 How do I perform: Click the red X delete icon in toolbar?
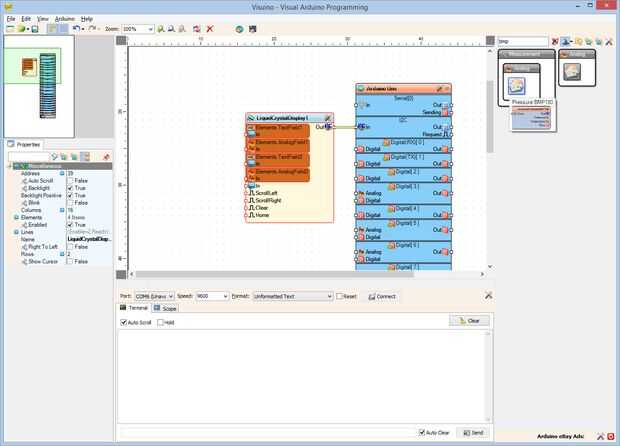click(x=210, y=29)
